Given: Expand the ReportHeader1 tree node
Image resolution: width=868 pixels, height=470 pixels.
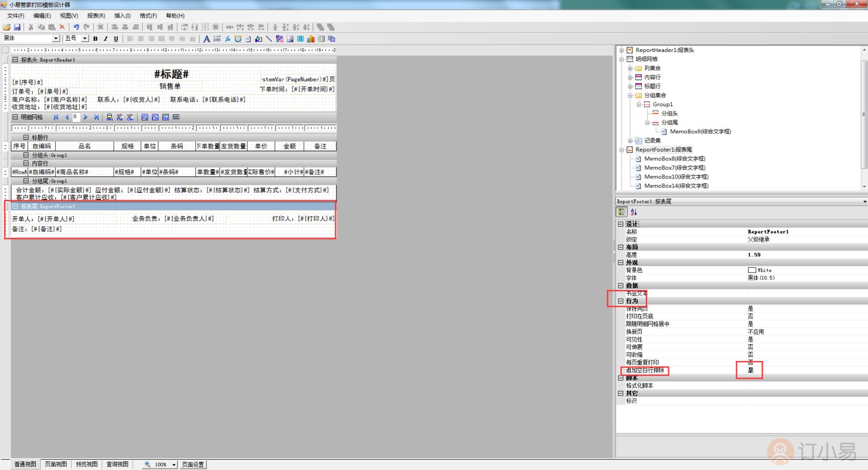Looking at the screenshot, I should (x=622, y=50).
